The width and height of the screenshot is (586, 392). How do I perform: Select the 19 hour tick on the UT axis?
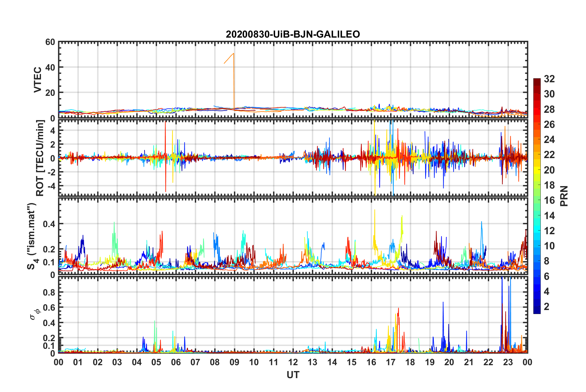coord(430,362)
